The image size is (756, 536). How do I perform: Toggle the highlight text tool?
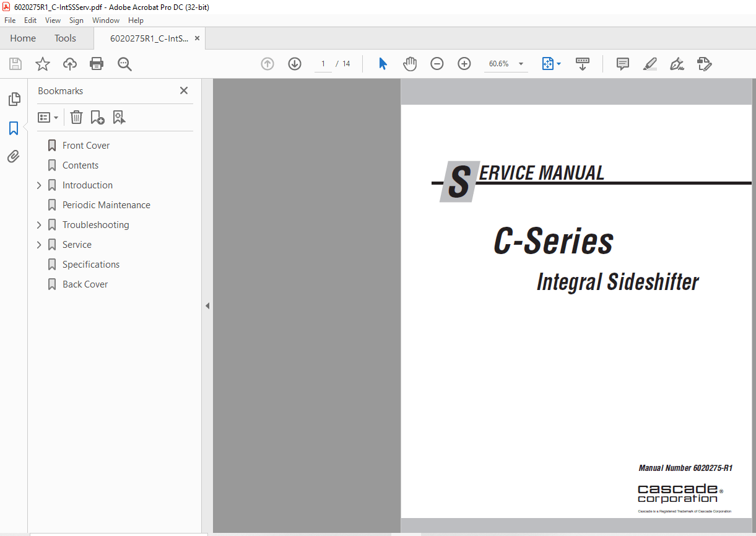click(x=650, y=64)
